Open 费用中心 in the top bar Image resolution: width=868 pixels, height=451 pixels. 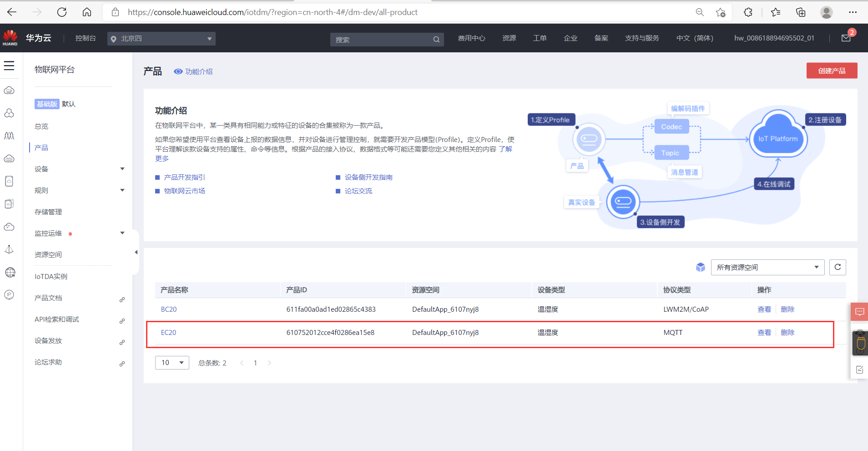pyautogui.click(x=471, y=38)
